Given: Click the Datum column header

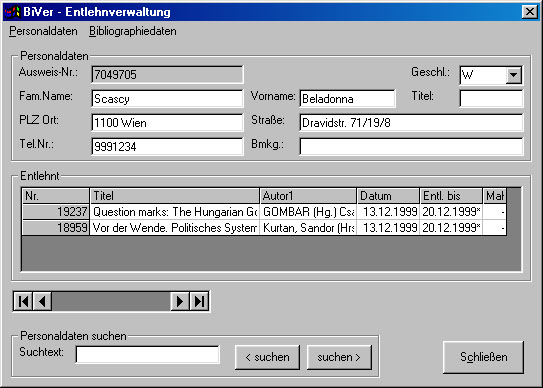Looking at the screenshot, I should tap(388, 196).
